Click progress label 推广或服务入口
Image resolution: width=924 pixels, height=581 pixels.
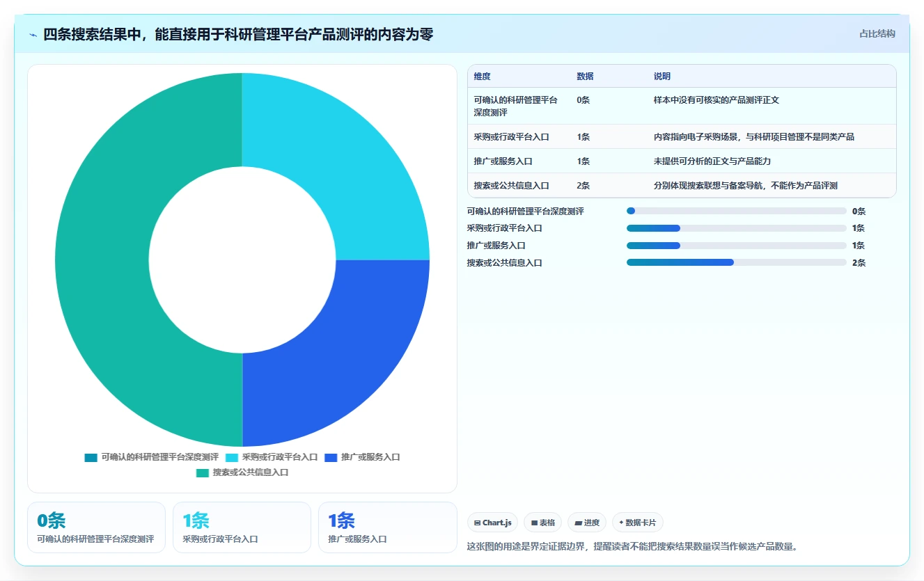pos(496,246)
